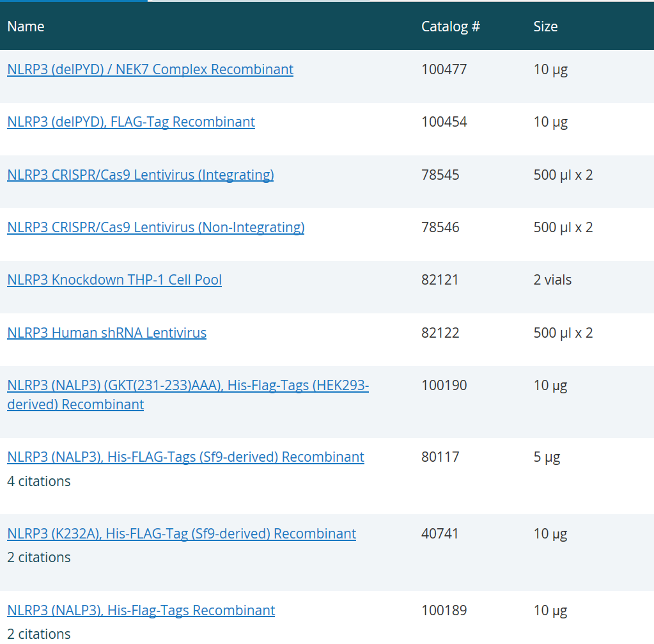Select NLRP3 Knockdown THP-1 Cell Pool
The width and height of the screenshot is (654, 644).
(x=114, y=279)
